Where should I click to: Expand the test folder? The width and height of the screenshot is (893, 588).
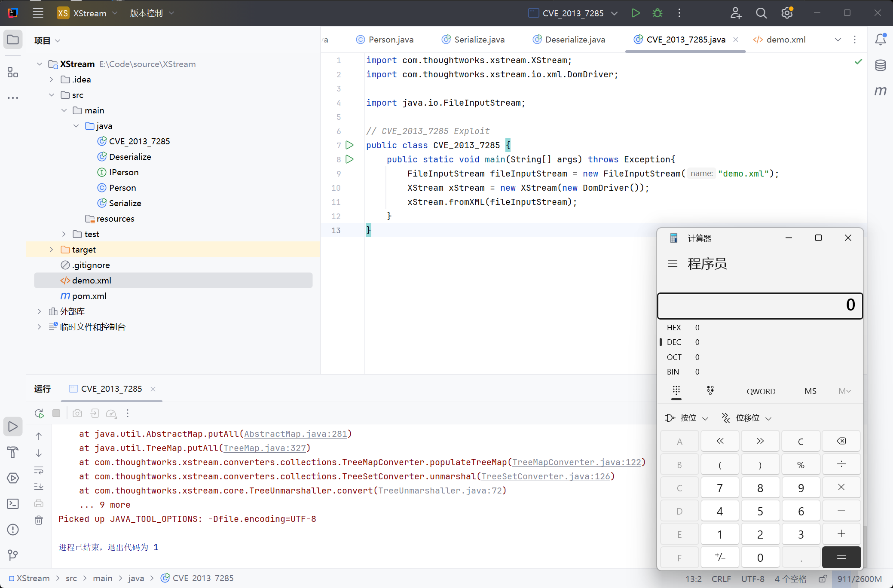click(64, 234)
